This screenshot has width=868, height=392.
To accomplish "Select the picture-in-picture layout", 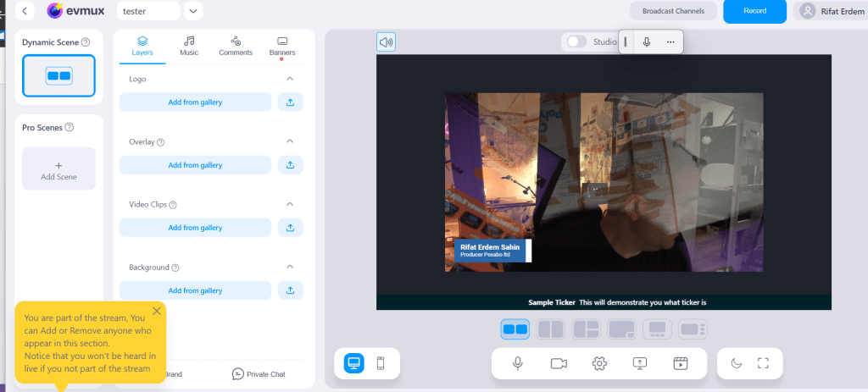I will [x=621, y=329].
